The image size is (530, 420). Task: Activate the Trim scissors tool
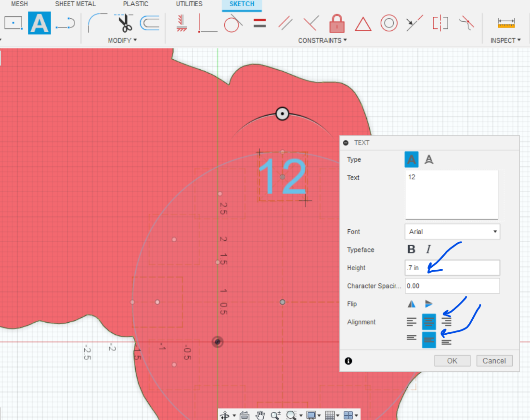[x=123, y=23]
